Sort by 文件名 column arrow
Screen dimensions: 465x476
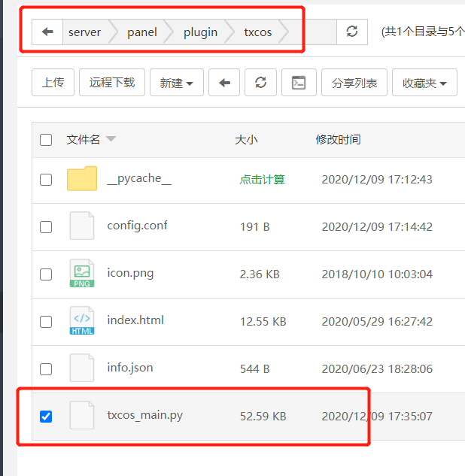111,140
